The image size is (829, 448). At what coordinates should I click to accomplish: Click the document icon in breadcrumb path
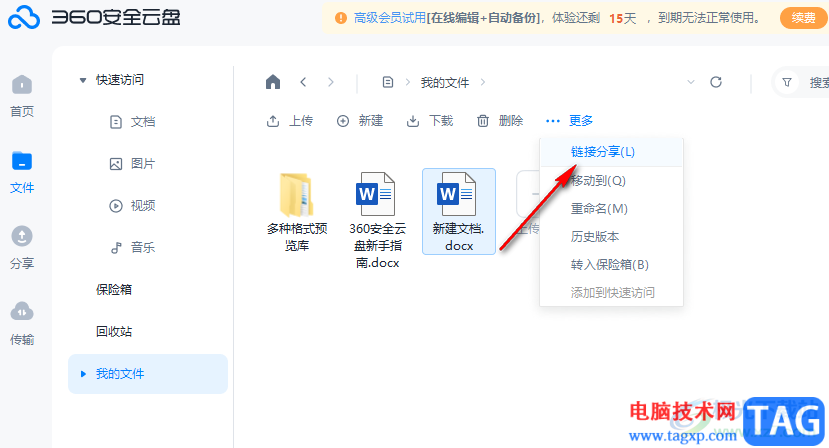pos(388,82)
